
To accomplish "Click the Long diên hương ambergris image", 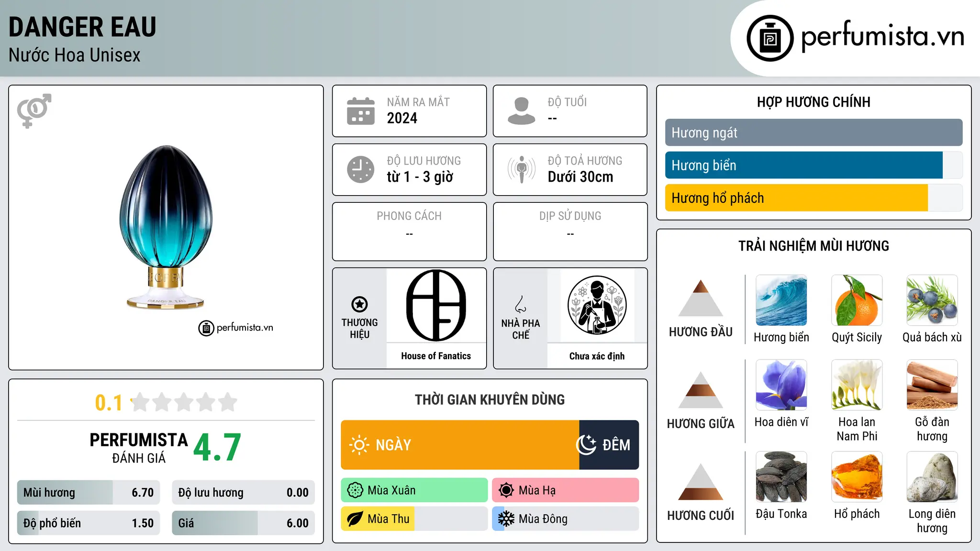I will 932,477.
